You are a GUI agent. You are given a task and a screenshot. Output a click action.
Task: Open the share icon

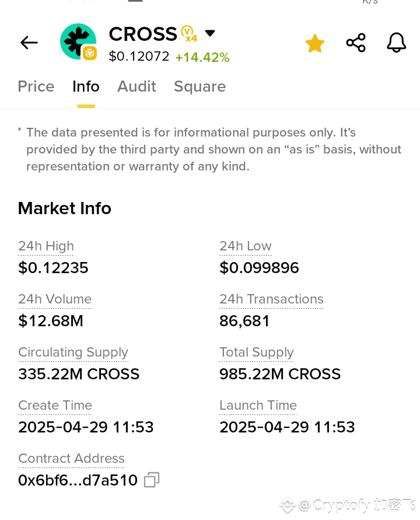point(356,43)
